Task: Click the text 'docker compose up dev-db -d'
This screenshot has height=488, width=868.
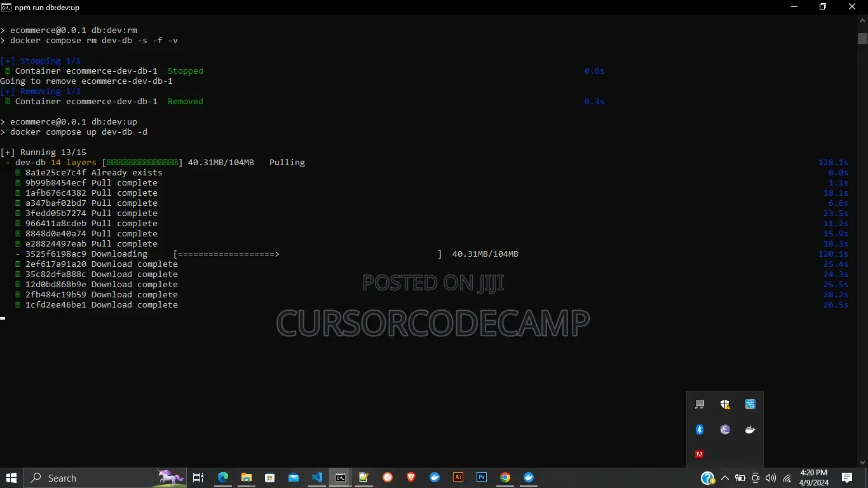Action: 79,132
